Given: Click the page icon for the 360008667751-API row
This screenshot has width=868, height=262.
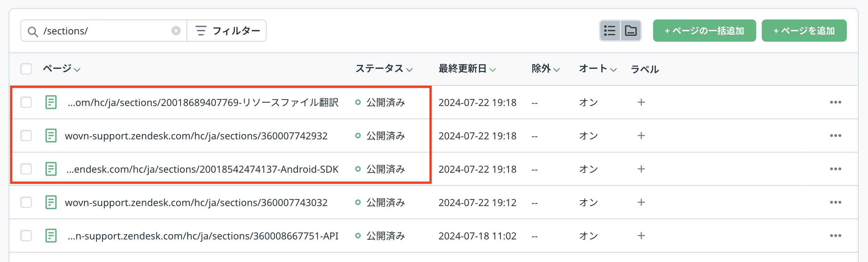Looking at the screenshot, I should (51, 236).
